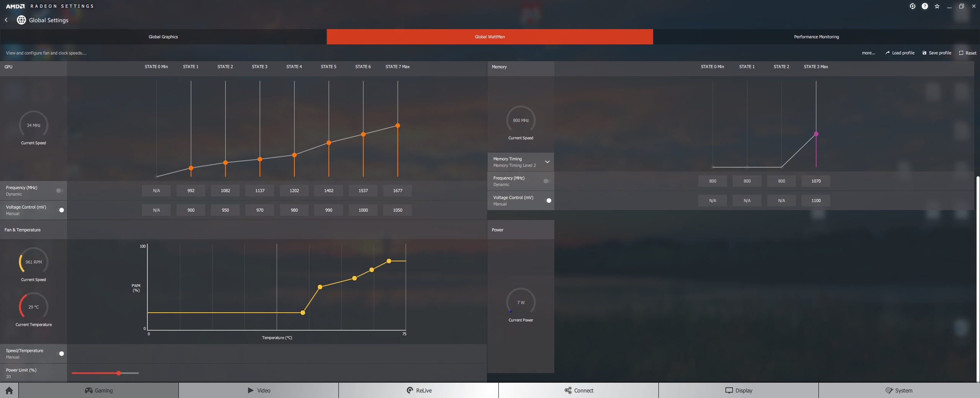The width and height of the screenshot is (980, 398).
Task: Select the Global WattMan tab
Action: coord(490,37)
